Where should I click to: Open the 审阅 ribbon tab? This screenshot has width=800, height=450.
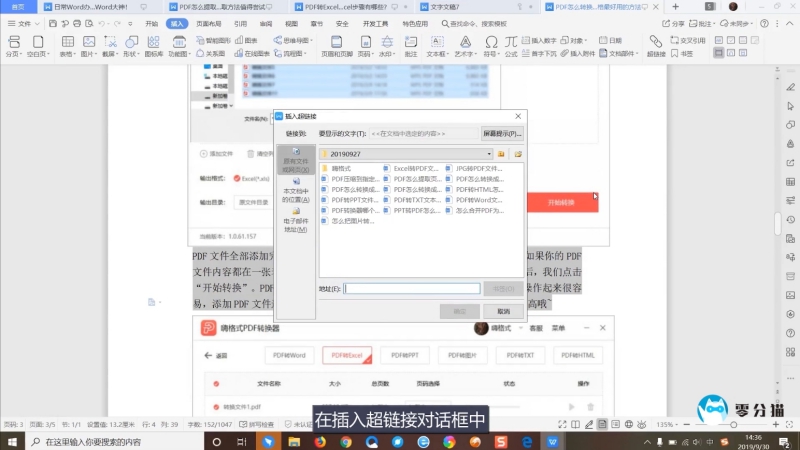(265, 22)
